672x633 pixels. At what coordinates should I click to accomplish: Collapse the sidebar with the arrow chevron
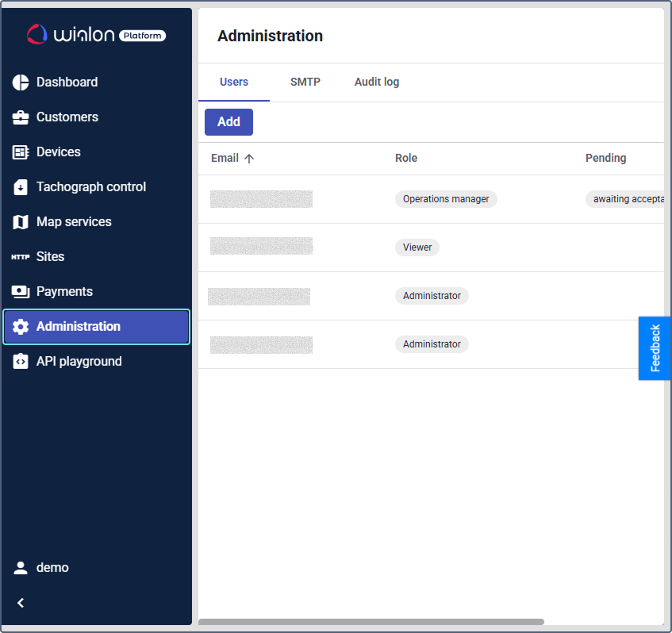pyautogui.click(x=20, y=602)
